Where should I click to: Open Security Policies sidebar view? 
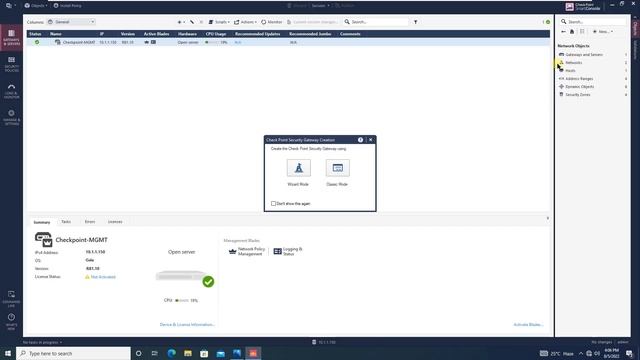[11, 64]
